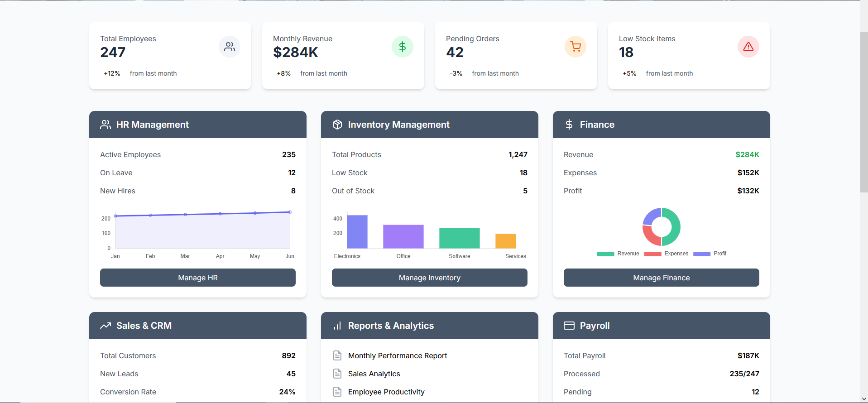
Task: Click the red Expenses segment of donut chart
Action: point(650,235)
